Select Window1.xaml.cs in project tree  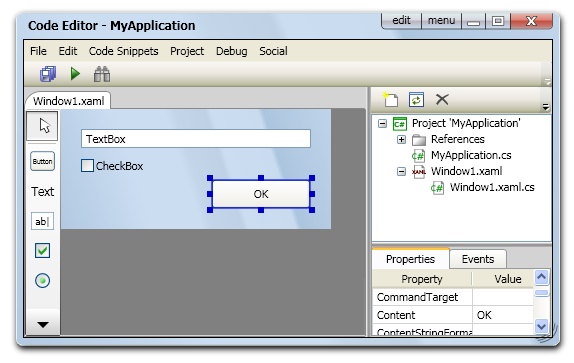492,187
